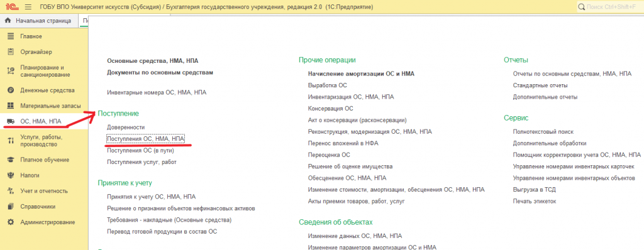This screenshot has height=250, width=644.
Task: Open Начисление амортизации ОС и НМА
Action: point(361,74)
